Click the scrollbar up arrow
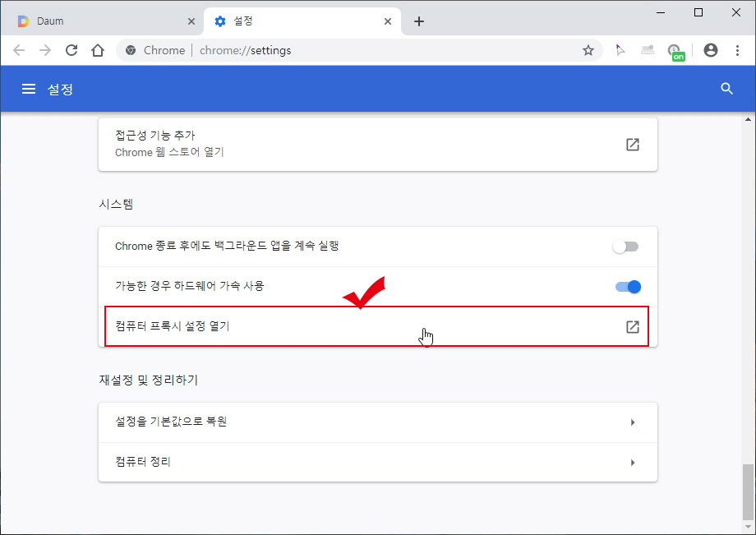 pos(748,119)
